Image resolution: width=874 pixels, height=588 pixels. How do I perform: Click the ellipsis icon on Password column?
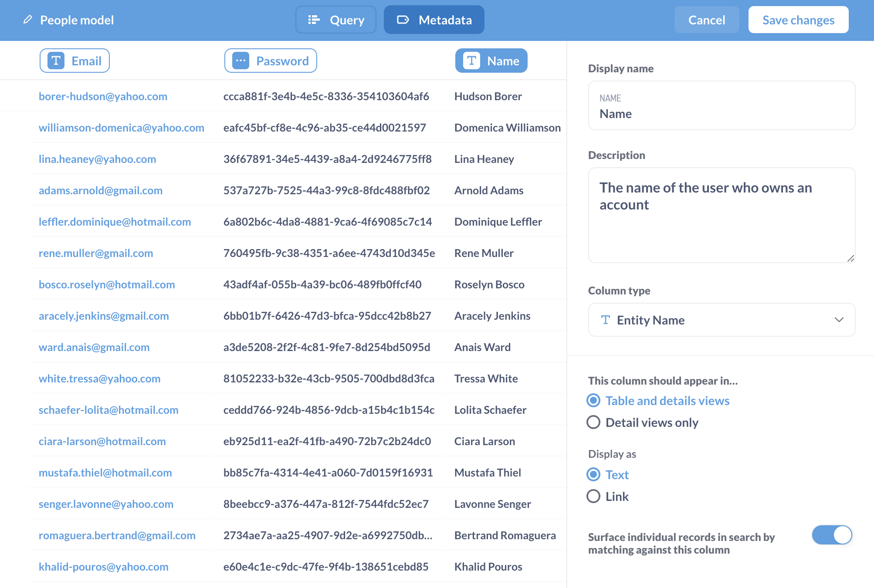pos(241,61)
